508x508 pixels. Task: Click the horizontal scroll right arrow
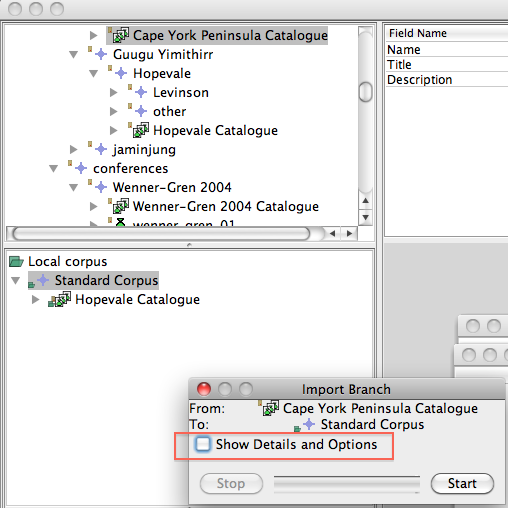(x=349, y=233)
